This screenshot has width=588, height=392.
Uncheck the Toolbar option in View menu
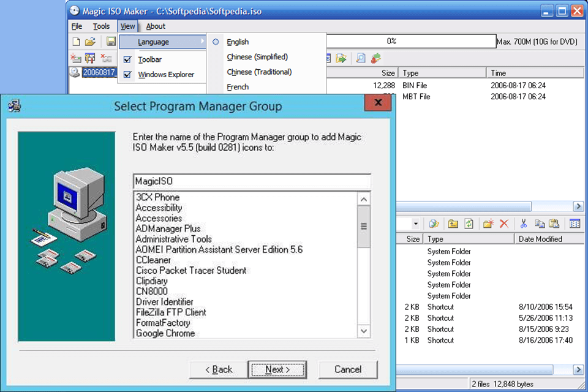click(127, 59)
